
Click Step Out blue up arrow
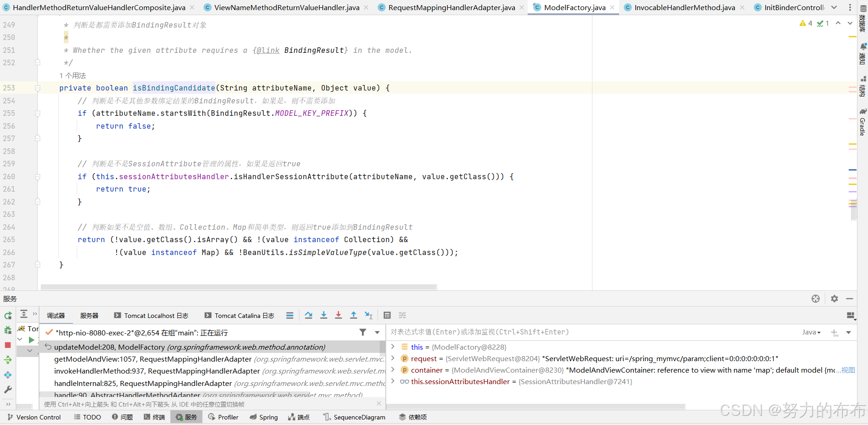pyautogui.click(x=354, y=315)
